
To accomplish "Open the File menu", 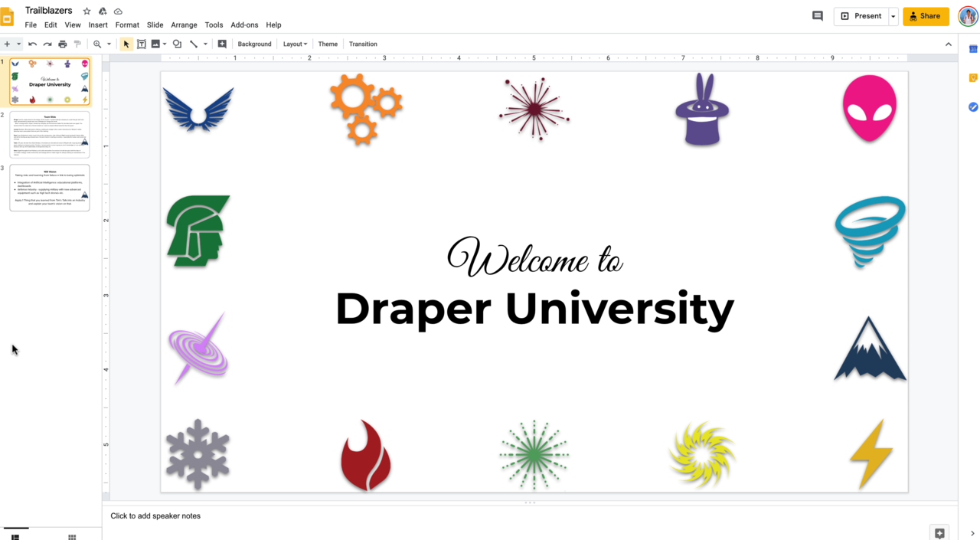I will (31, 25).
